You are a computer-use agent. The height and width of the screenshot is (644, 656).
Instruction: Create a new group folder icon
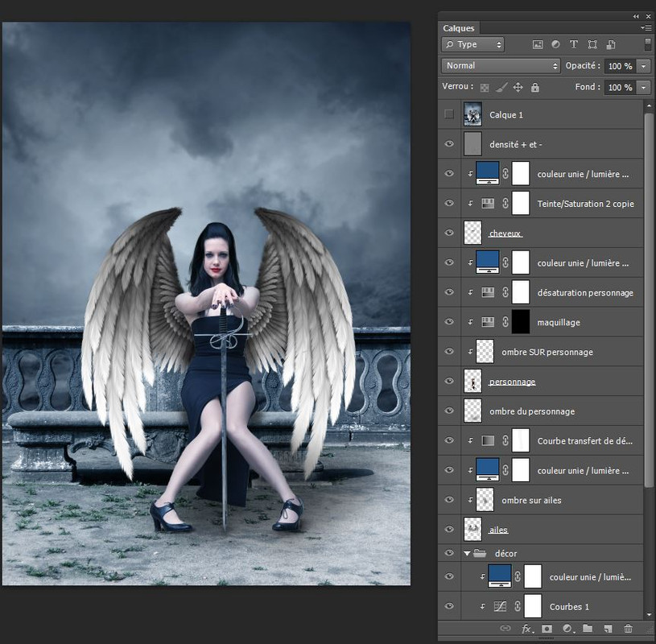(x=588, y=628)
